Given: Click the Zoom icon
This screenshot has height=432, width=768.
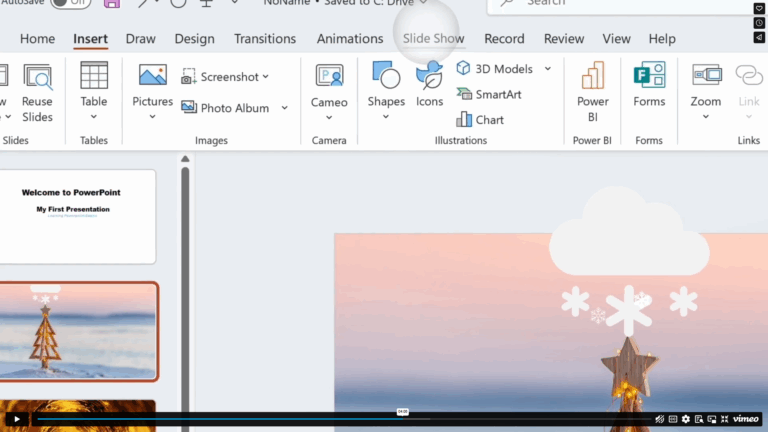Looking at the screenshot, I should pyautogui.click(x=706, y=75).
